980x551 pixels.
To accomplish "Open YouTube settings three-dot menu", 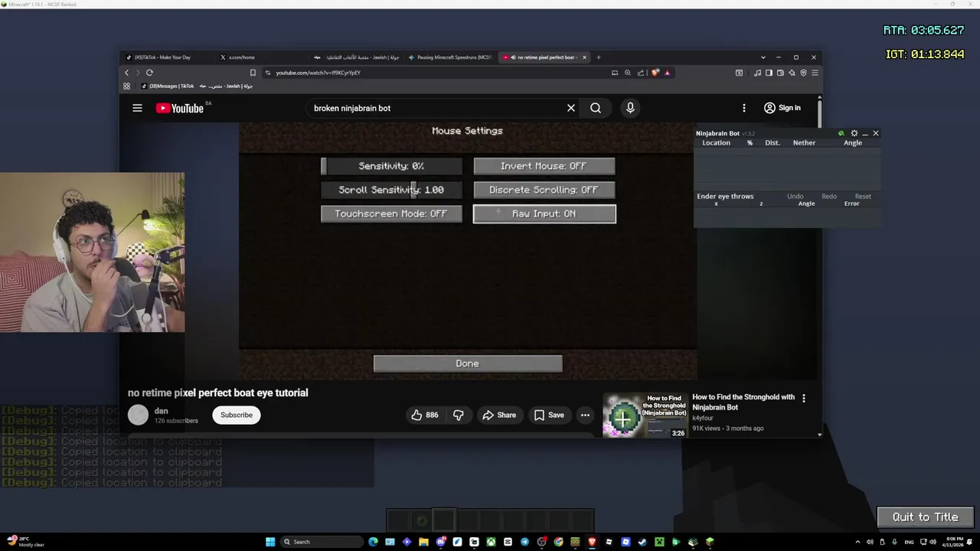I will (x=743, y=108).
